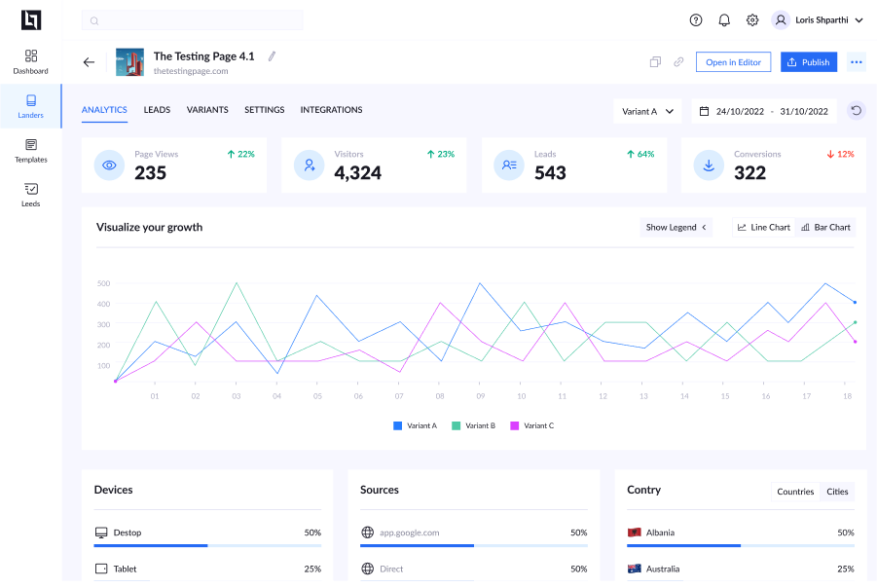Click the refresh icon next to date range

[856, 110]
